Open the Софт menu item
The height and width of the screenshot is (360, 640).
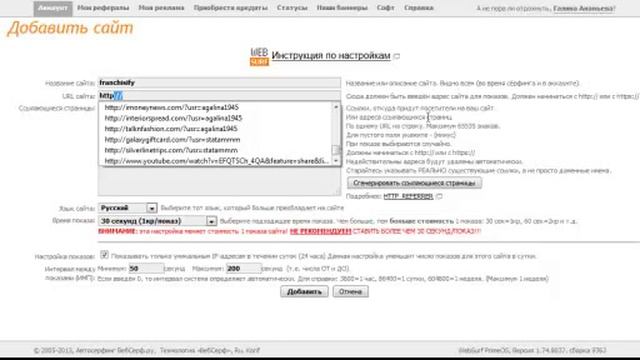tap(385, 8)
